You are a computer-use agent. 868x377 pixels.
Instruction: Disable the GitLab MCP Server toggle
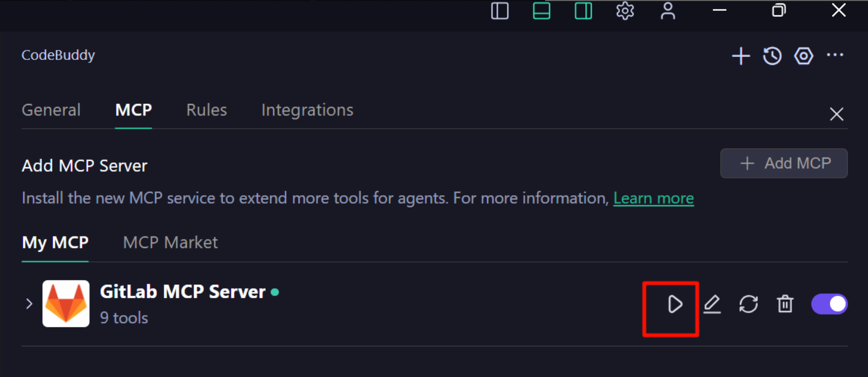point(829,304)
